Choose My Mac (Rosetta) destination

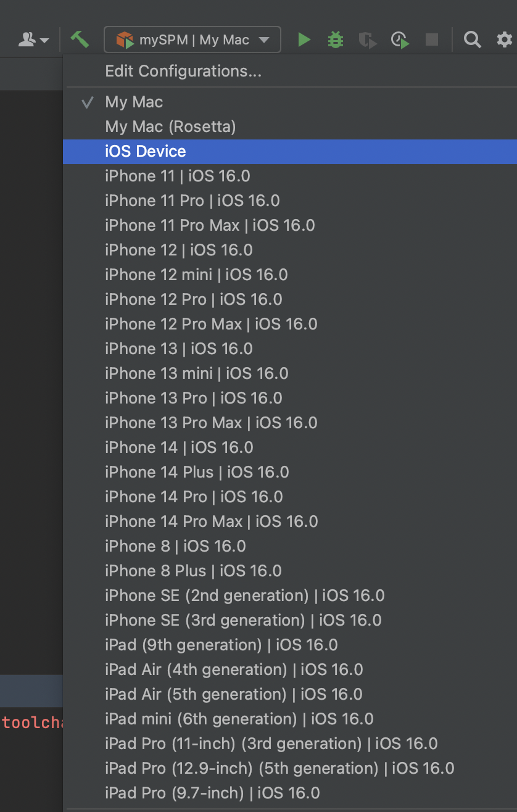170,126
